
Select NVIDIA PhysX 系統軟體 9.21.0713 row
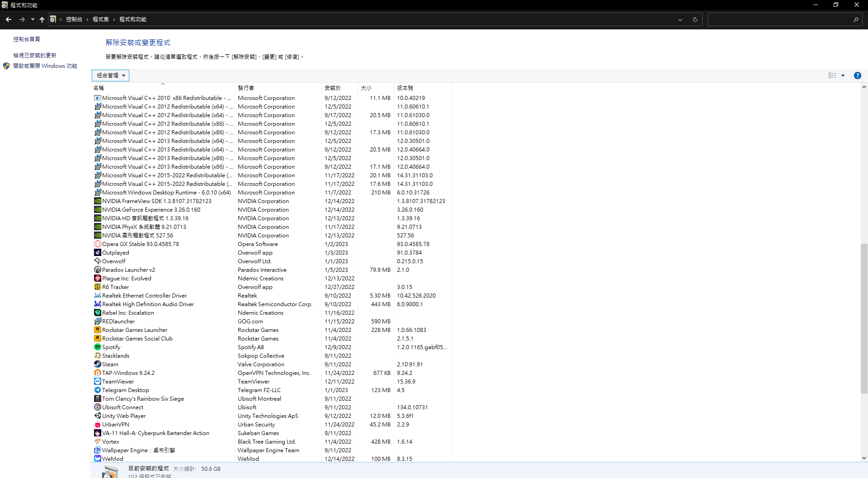271,227
